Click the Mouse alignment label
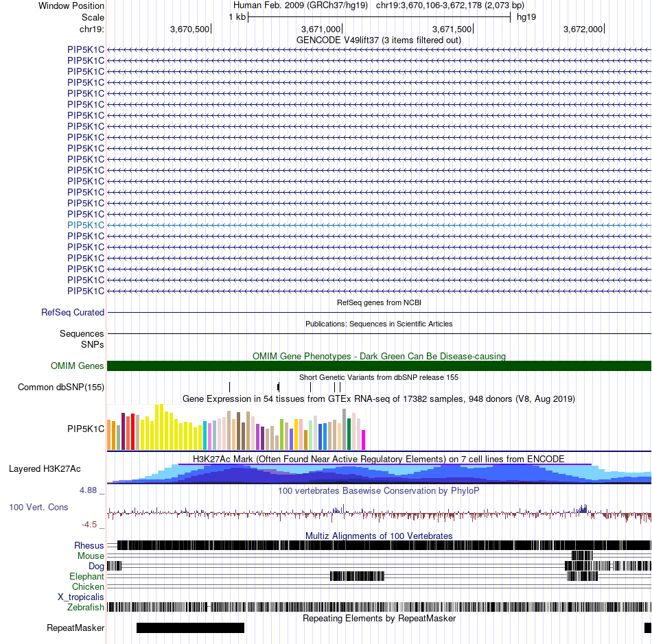 (91, 556)
